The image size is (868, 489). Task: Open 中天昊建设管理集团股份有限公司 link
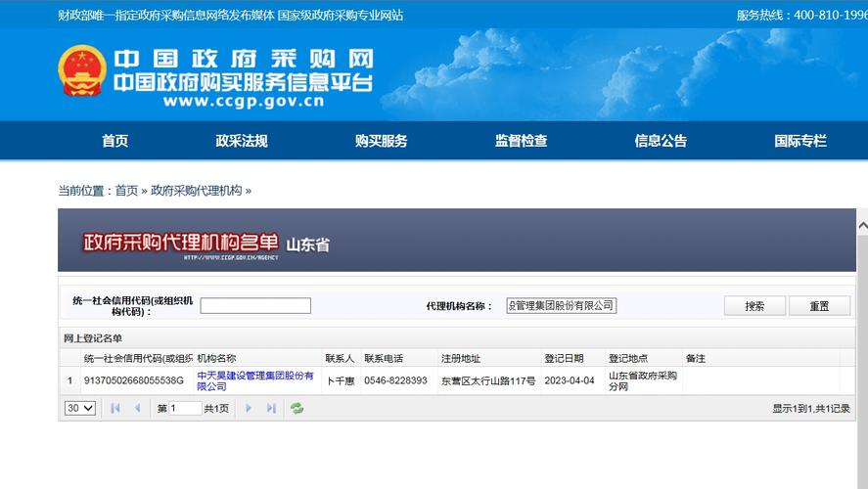pyautogui.click(x=255, y=380)
